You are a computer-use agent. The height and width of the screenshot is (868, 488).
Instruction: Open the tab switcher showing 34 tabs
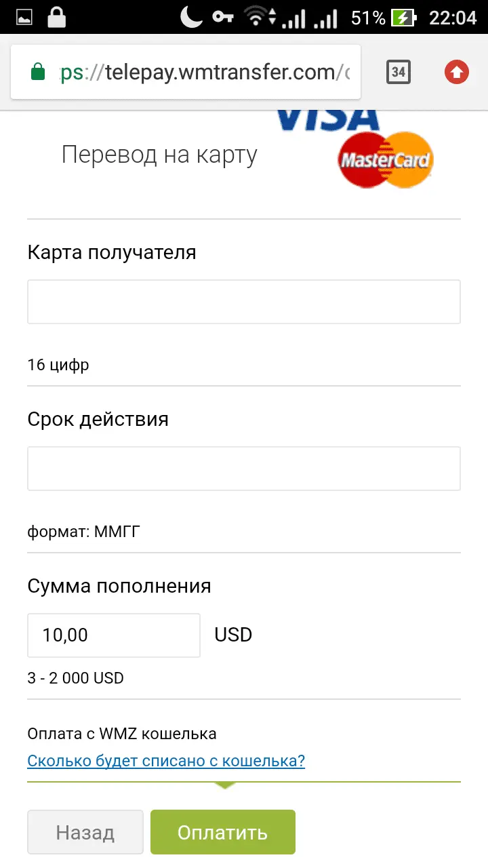[399, 72]
